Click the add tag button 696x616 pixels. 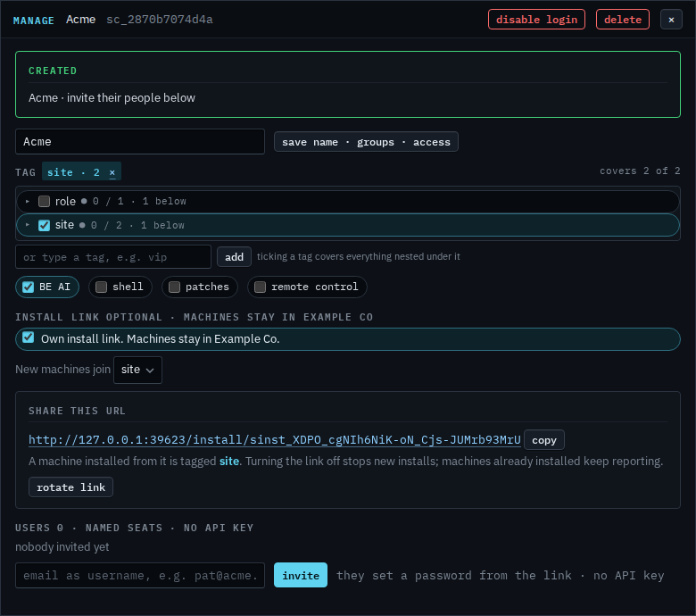pos(234,257)
